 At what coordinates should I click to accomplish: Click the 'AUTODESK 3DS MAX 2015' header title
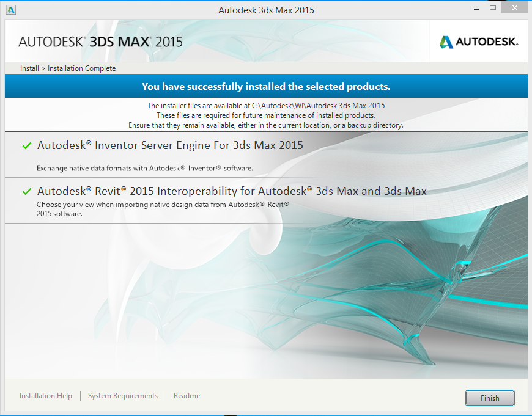click(100, 42)
